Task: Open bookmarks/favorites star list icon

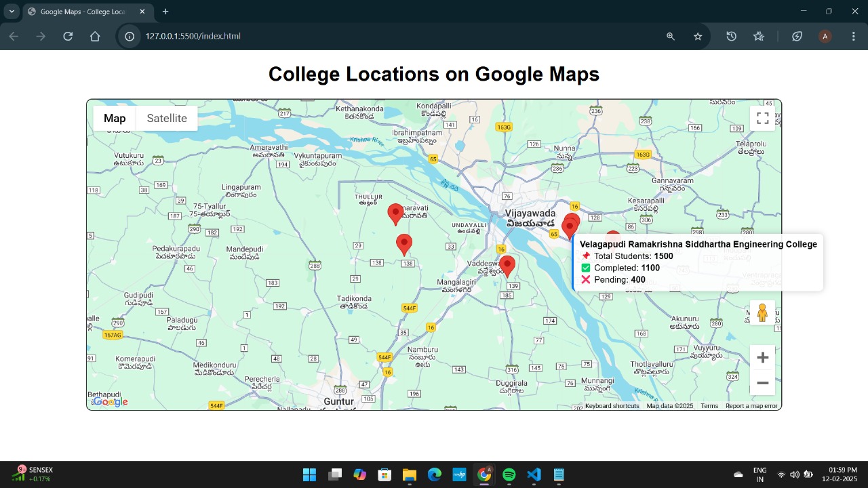Action: [x=759, y=37]
